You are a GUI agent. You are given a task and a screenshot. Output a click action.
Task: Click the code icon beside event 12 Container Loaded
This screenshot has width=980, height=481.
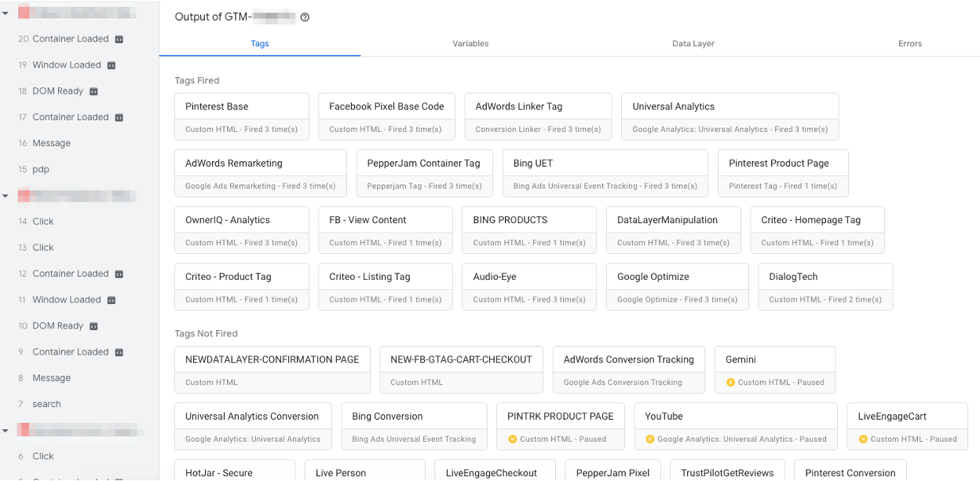119,274
